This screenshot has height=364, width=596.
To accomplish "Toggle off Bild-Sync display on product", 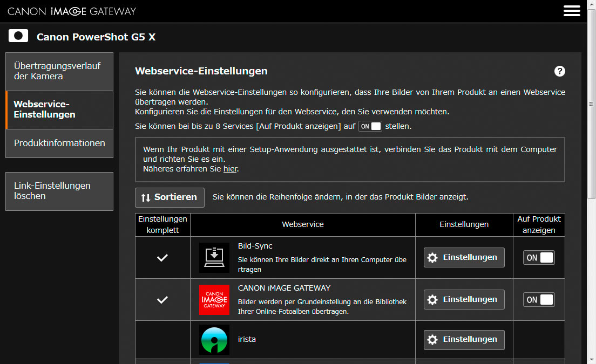I will coord(539,258).
